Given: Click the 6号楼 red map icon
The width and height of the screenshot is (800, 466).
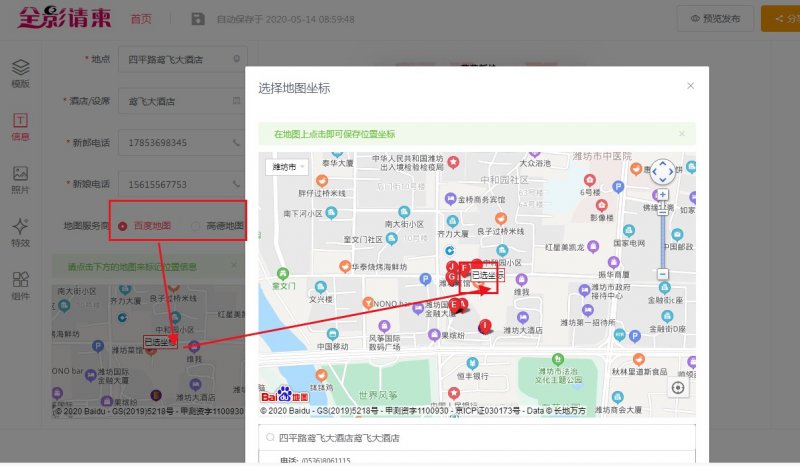Looking at the screenshot, I should pyautogui.click(x=590, y=180).
